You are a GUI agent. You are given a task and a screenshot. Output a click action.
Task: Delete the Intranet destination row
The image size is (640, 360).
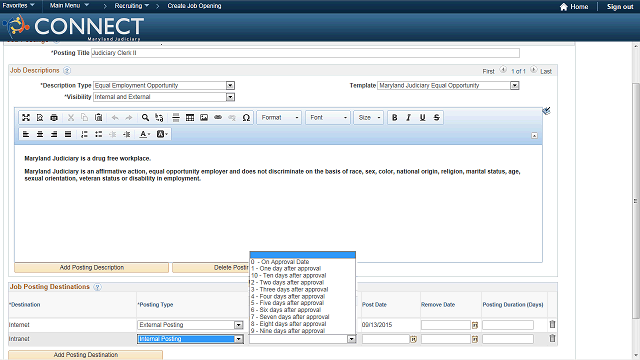click(552, 338)
